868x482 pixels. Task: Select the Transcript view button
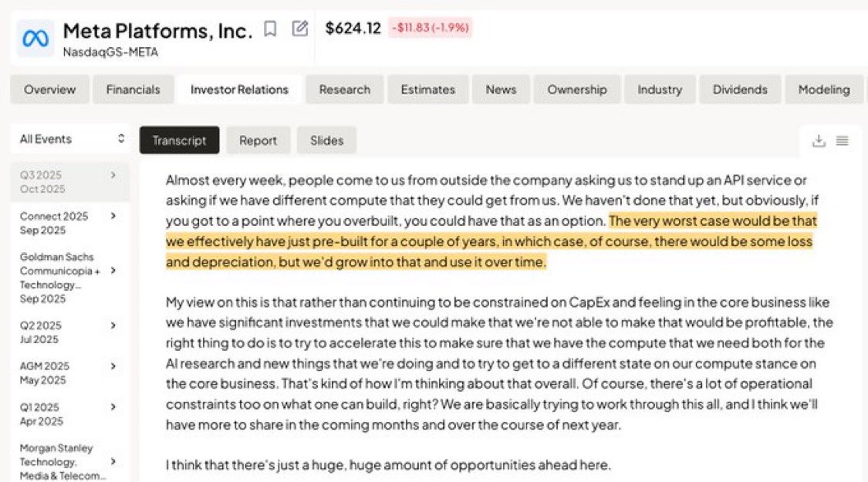pyautogui.click(x=179, y=140)
